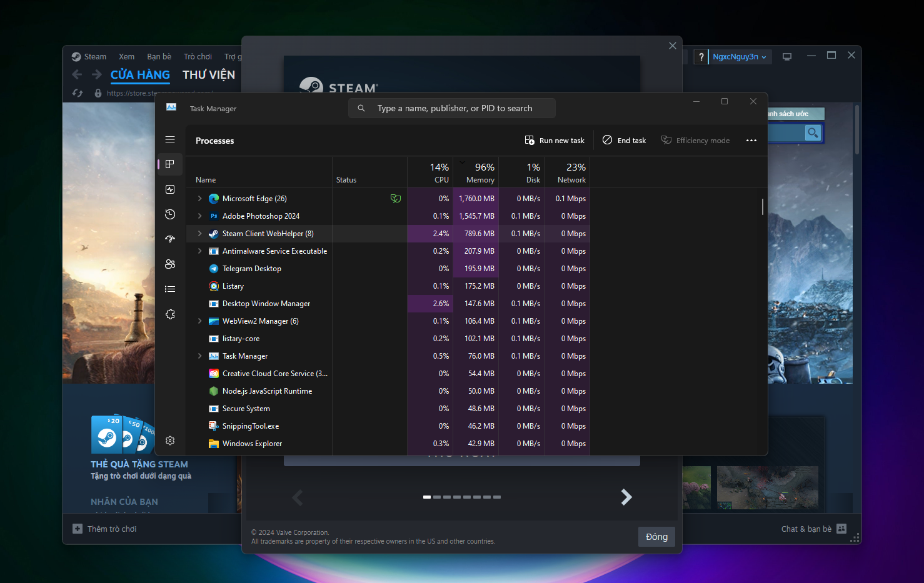The width and height of the screenshot is (924, 583).
Task: Open Details page icon in sidebar
Action: click(170, 289)
